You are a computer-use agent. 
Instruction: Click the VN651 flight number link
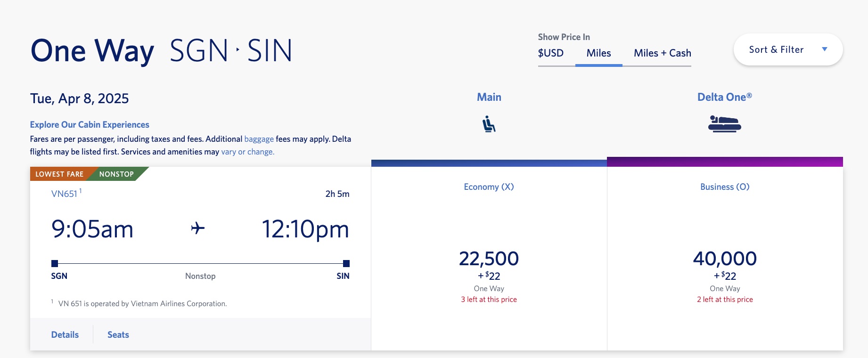(x=64, y=193)
